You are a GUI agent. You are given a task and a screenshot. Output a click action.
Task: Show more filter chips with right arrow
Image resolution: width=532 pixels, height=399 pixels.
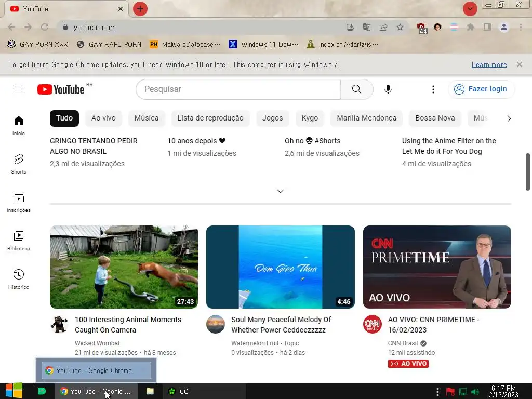coord(509,118)
